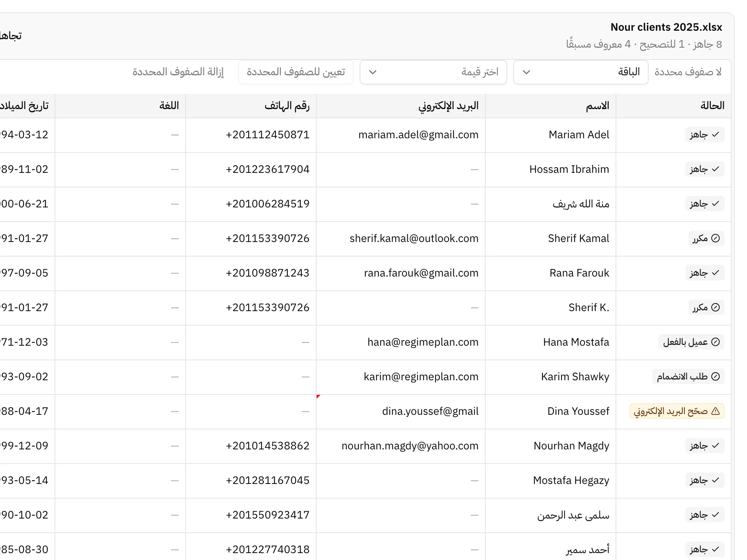Click the جاهز badge for أحمد سمير

tap(705, 550)
